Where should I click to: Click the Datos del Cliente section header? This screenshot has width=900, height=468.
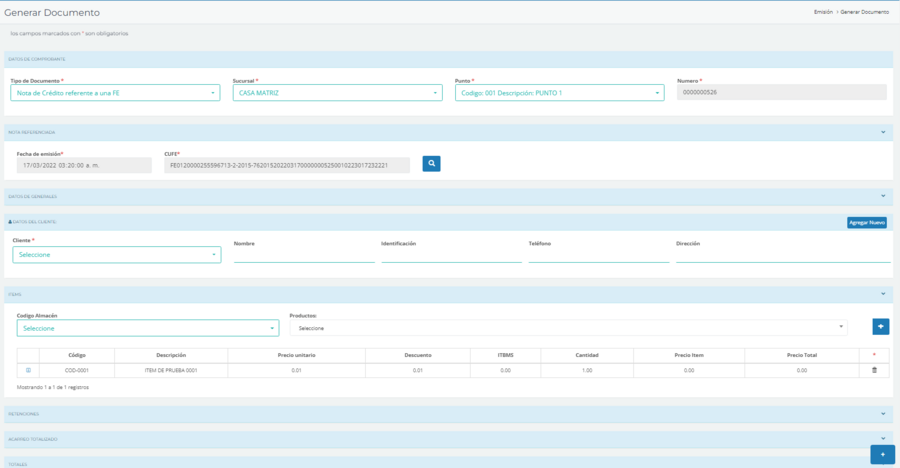448,222
